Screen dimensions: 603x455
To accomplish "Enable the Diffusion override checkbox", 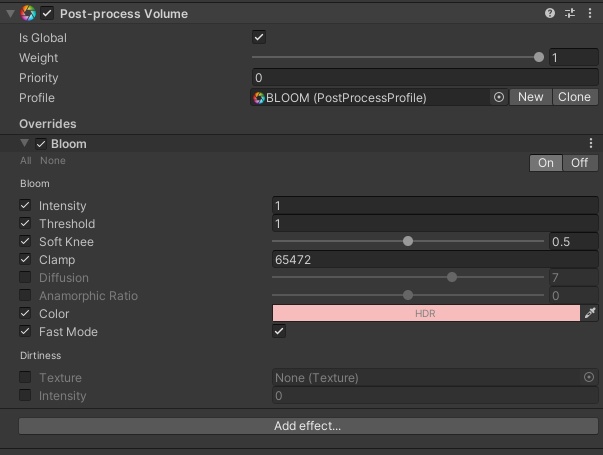I will [26, 278].
